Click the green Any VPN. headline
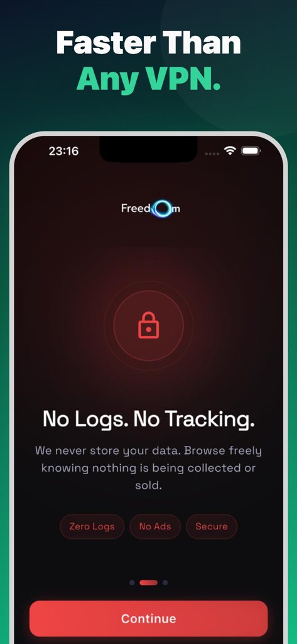This screenshot has width=297, height=644. click(x=148, y=78)
